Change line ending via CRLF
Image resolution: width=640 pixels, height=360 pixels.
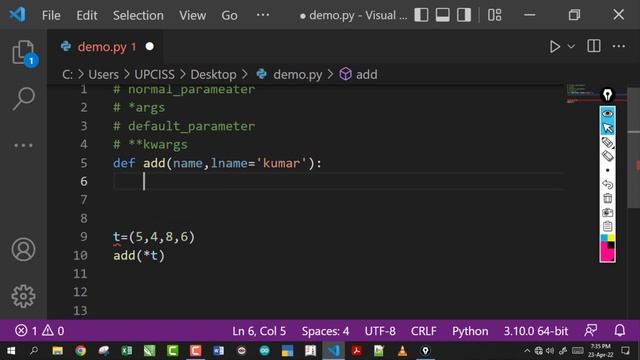(424, 331)
